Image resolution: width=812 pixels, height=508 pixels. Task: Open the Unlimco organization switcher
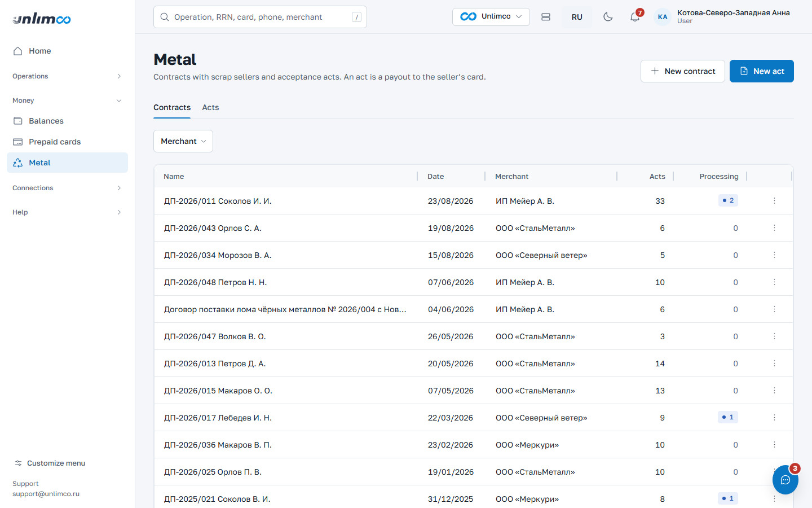[491, 17]
